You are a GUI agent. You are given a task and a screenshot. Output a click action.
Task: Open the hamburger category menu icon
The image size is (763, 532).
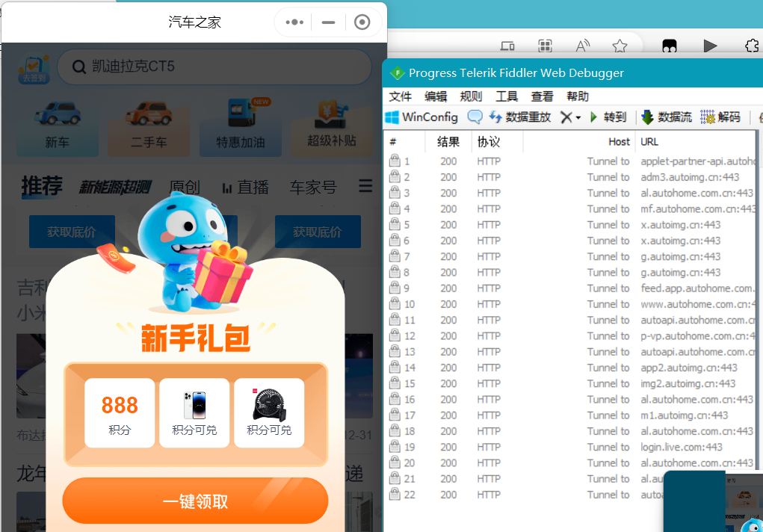(365, 186)
